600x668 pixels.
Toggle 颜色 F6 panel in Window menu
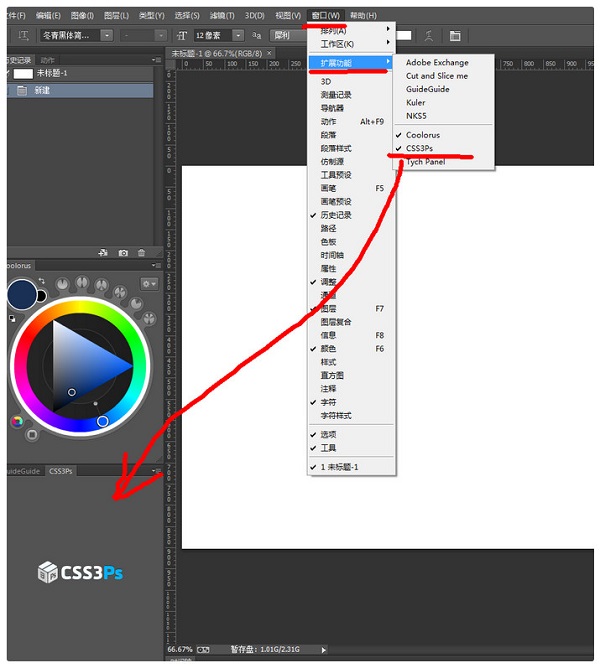[350, 348]
